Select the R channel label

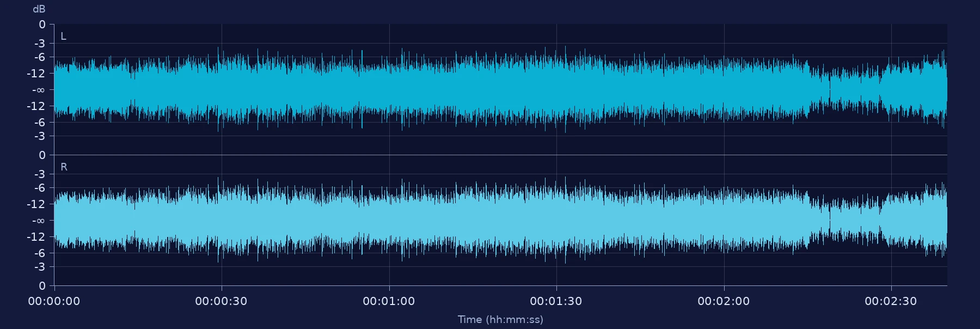(x=64, y=167)
